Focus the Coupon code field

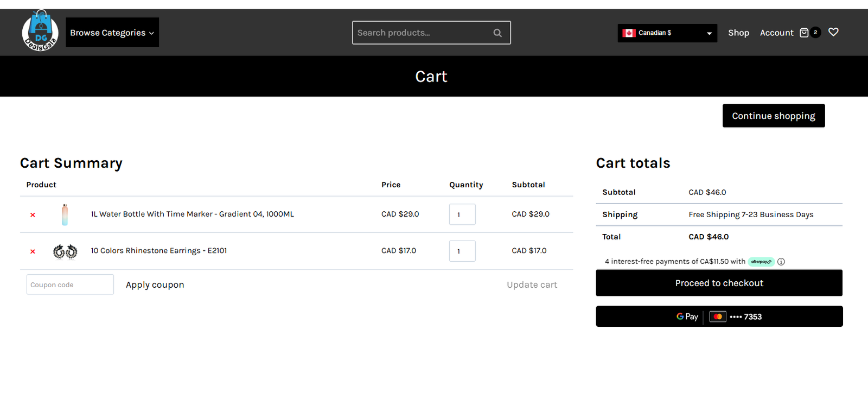pyautogui.click(x=70, y=285)
